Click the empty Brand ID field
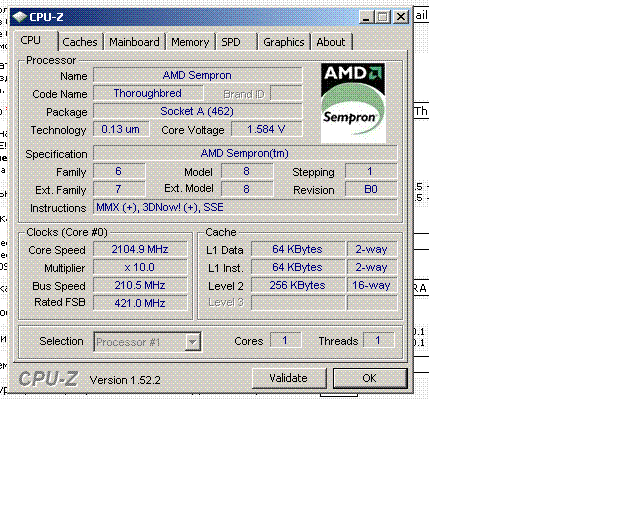 [x=286, y=93]
